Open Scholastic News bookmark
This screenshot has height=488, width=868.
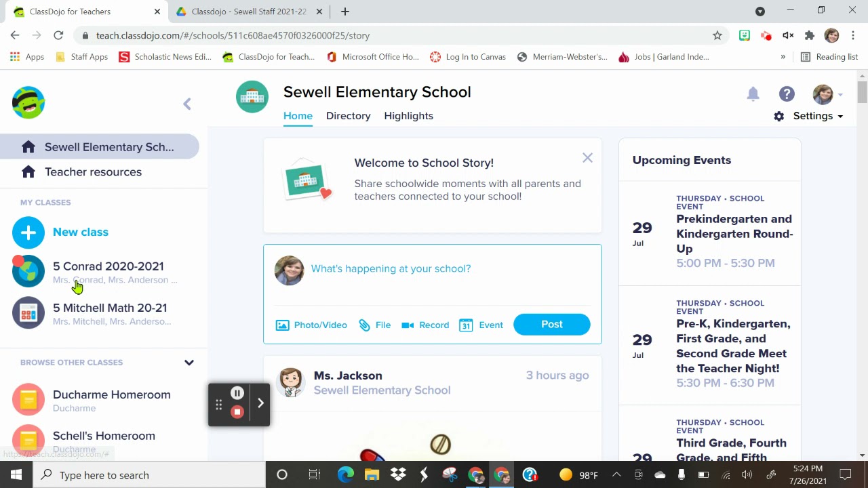[x=165, y=57]
